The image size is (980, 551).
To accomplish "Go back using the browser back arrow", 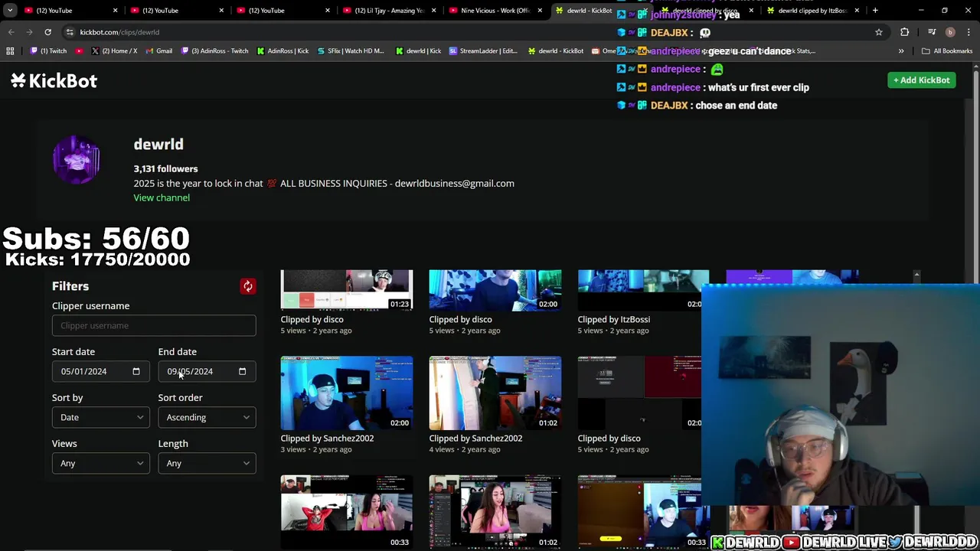I will (x=11, y=32).
